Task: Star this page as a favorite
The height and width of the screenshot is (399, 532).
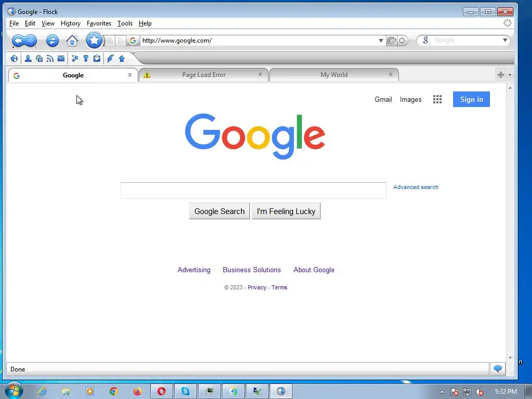Action: 94,41
